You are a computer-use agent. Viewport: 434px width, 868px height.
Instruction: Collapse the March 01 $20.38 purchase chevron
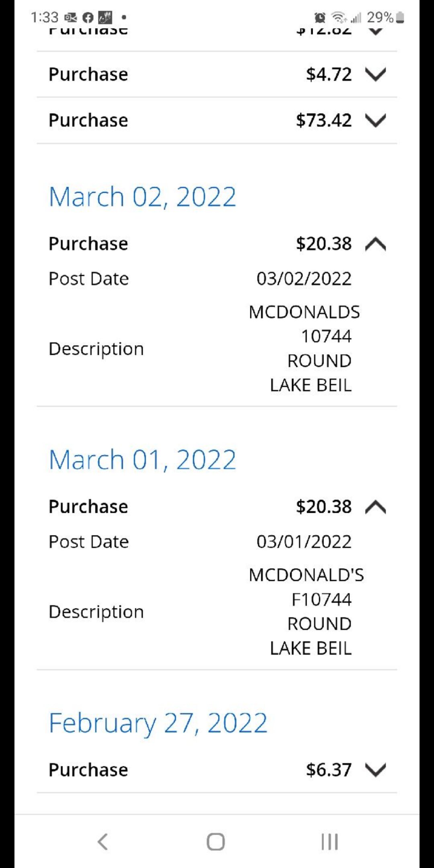[x=375, y=507]
